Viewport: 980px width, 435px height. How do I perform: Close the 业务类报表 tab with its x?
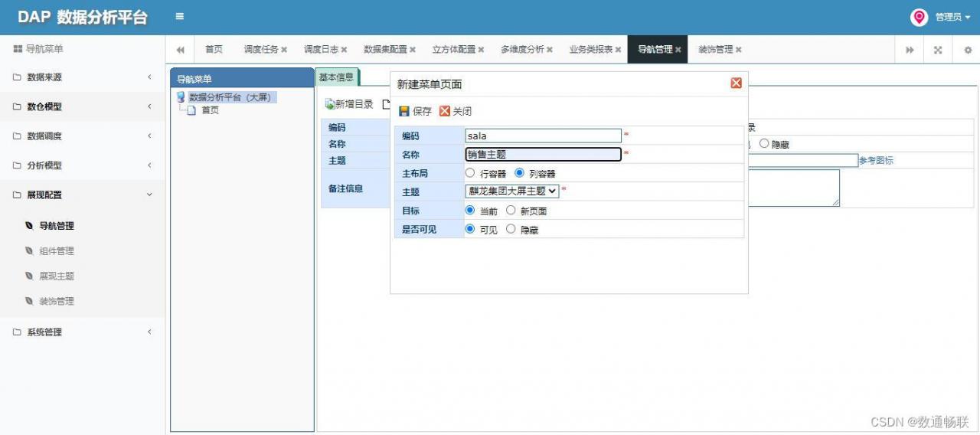point(618,50)
